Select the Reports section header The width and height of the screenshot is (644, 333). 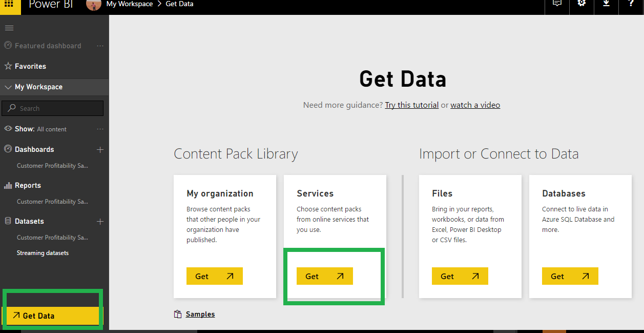[x=28, y=185]
